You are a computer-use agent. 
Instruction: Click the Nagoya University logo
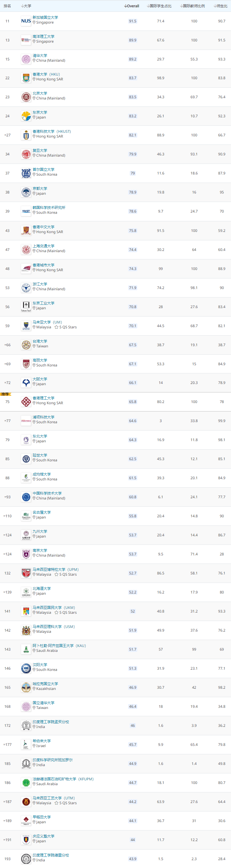[26, 516]
